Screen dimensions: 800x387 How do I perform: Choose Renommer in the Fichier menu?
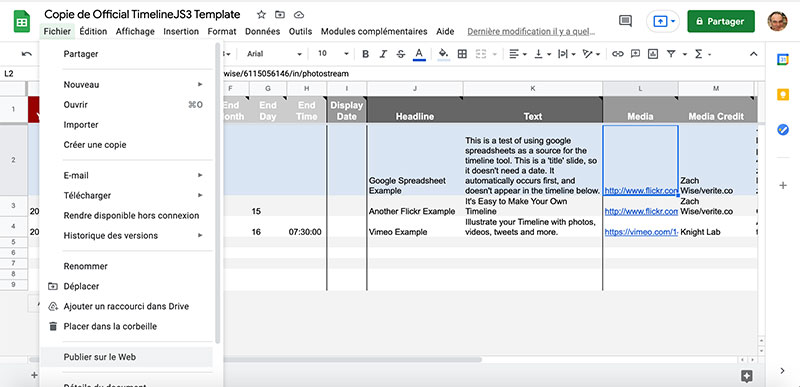tap(126, 266)
